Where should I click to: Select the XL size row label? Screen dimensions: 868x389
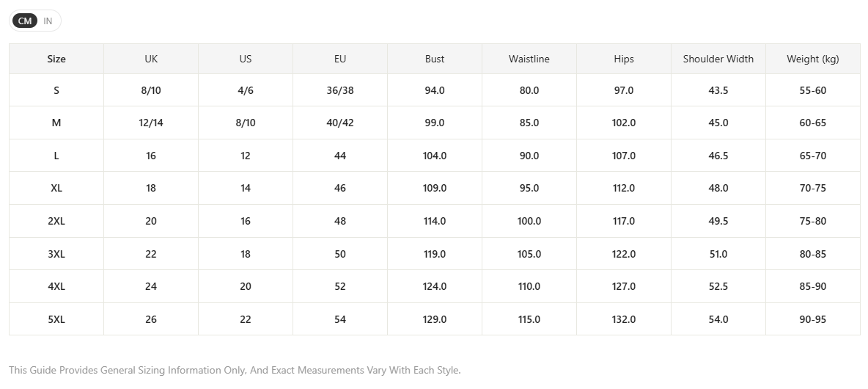coord(56,189)
